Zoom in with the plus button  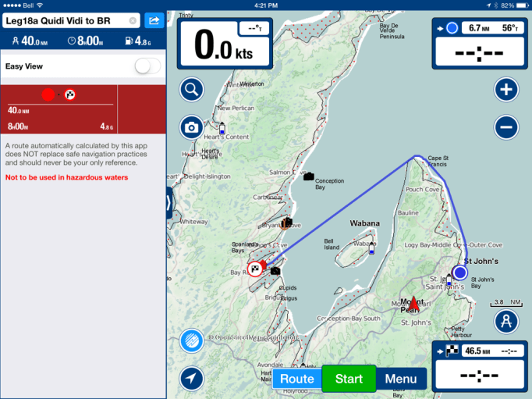pos(506,90)
